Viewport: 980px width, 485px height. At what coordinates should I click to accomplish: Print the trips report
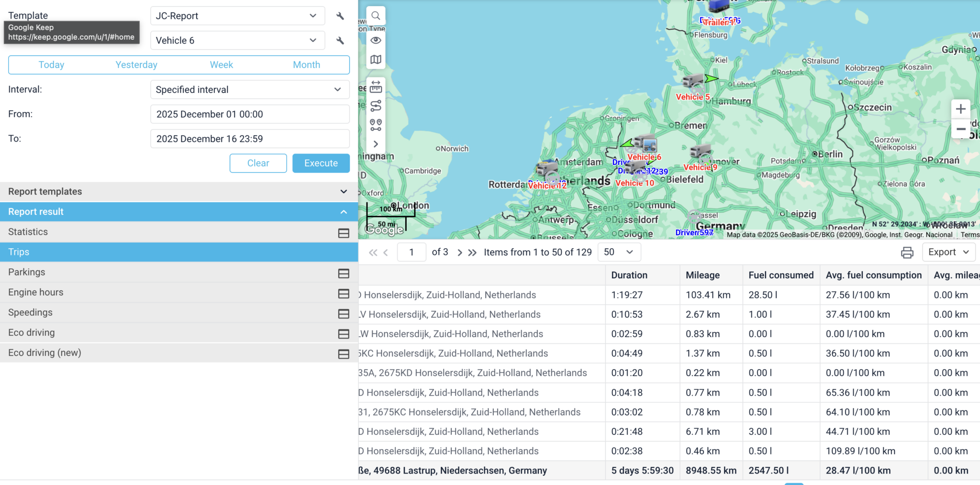point(907,253)
